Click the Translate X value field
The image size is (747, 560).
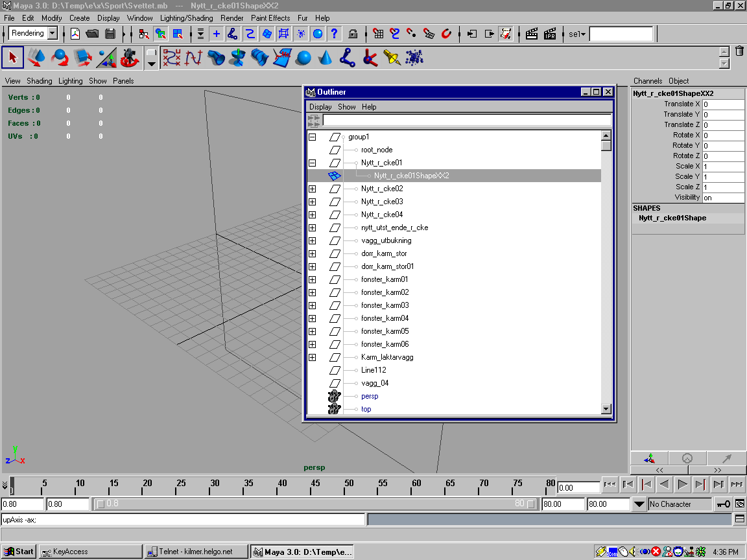point(722,104)
